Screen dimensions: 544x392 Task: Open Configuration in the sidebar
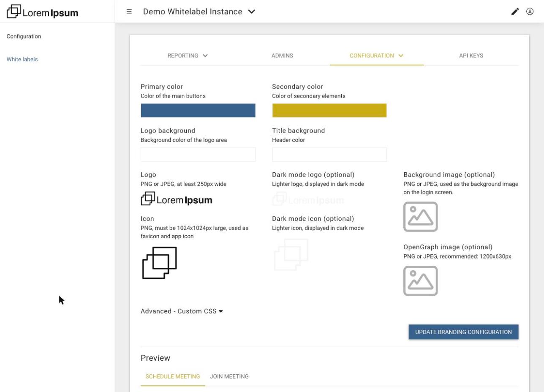[x=24, y=36]
